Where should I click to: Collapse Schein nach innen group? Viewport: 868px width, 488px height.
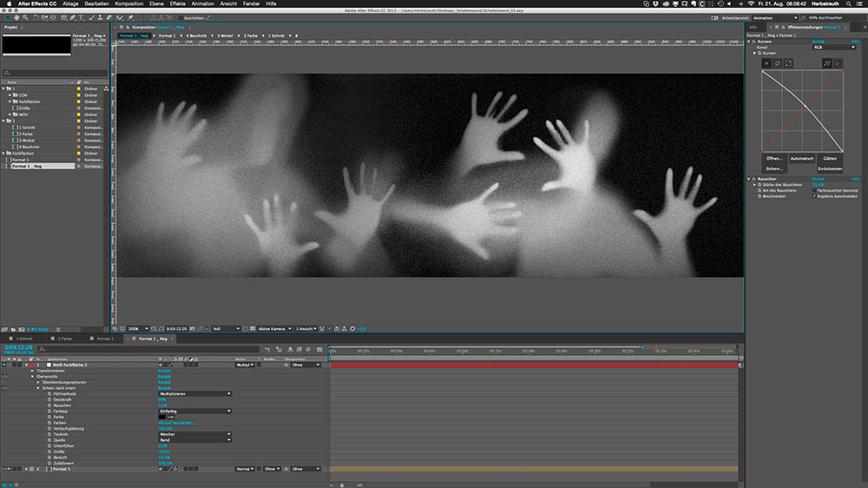click(x=38, y=388)
